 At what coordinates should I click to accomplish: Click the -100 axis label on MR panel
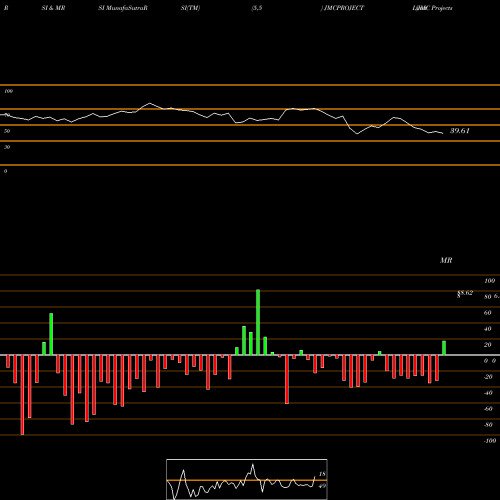click(490, 441)
